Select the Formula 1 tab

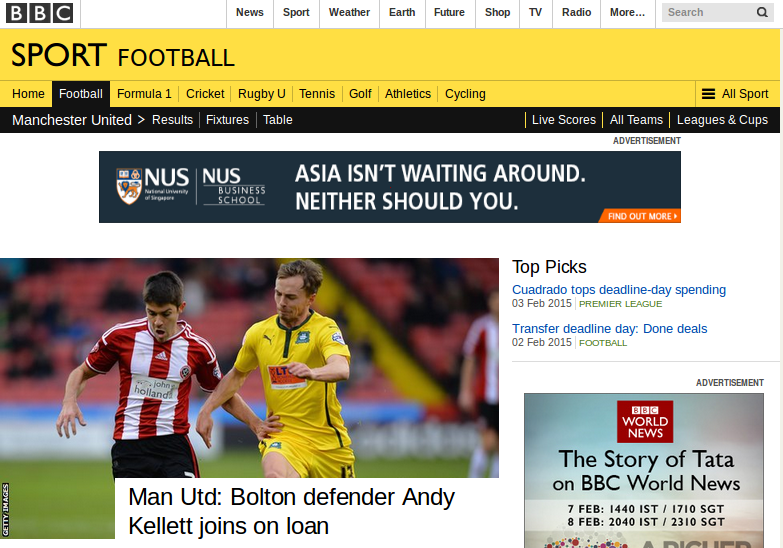144,94
